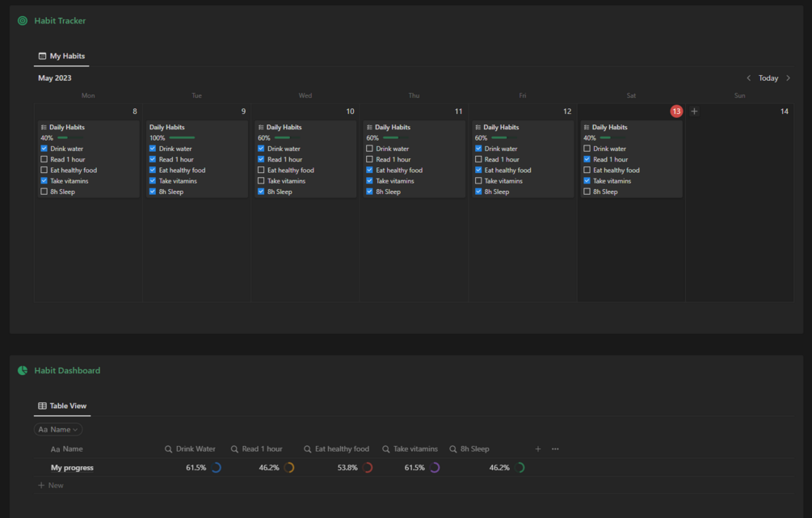Click the orange Read 1 hour progress ring

pos(289,468)
